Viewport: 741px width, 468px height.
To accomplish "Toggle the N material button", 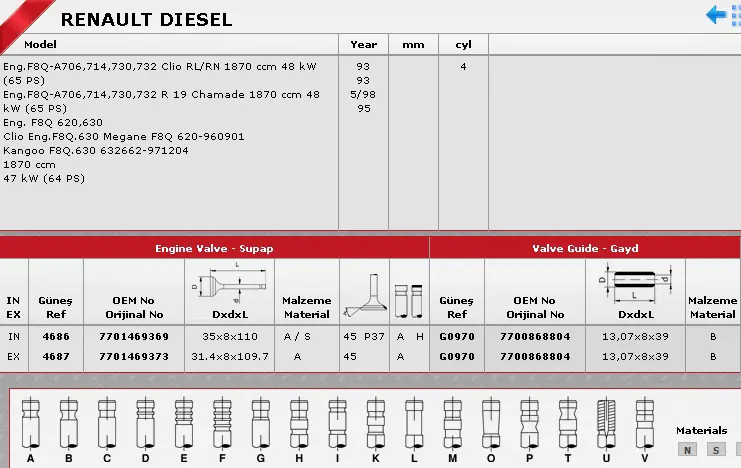I will pyautogui.click(x=687, y=450).
